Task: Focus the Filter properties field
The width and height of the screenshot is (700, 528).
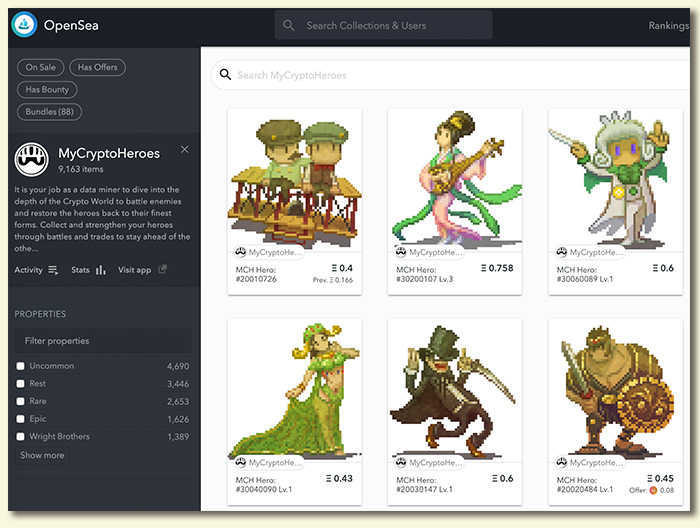Action: (103, 341)
